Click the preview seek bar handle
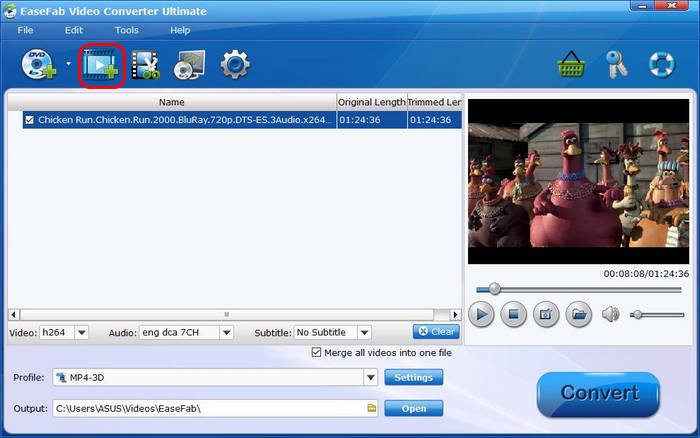Screen dimensions: 700x438 (494, 289)
